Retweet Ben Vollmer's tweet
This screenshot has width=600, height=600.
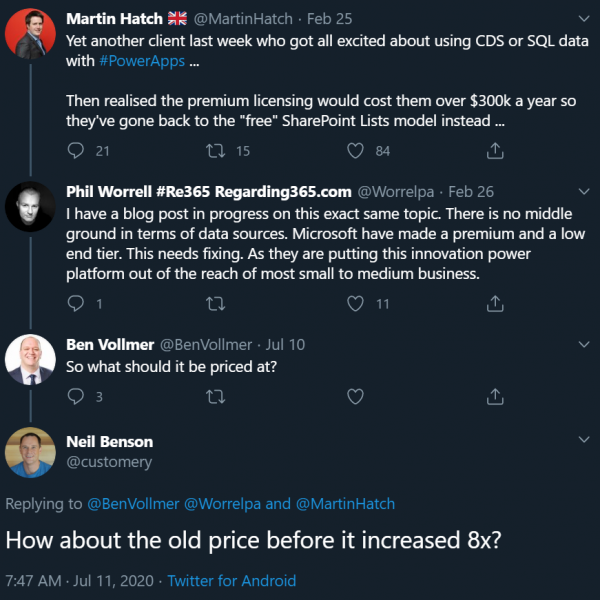click(215, 397)
